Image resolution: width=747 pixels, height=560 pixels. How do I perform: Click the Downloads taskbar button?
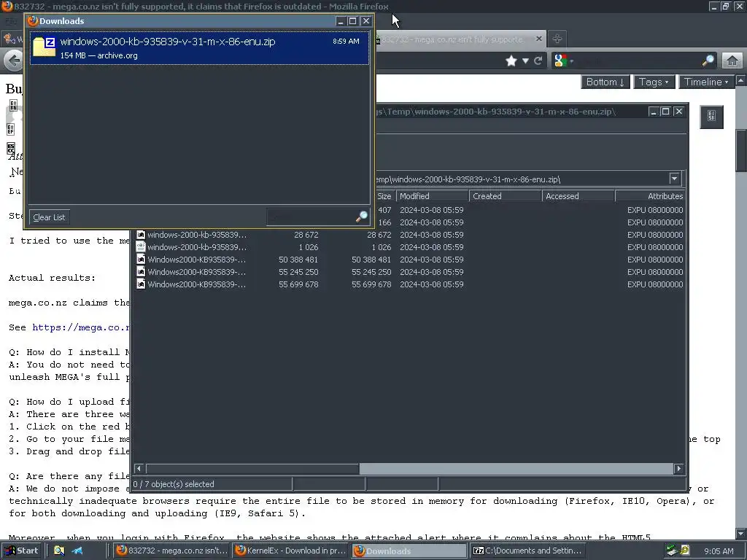coord(409,551)
